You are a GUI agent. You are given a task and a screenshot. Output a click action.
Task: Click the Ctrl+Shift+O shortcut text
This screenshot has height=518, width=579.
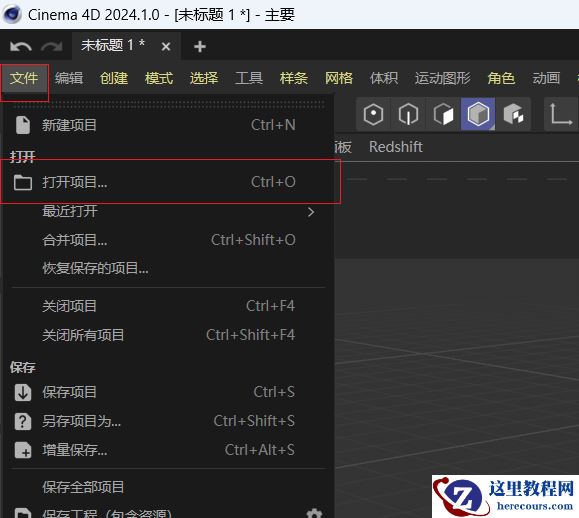253,240
